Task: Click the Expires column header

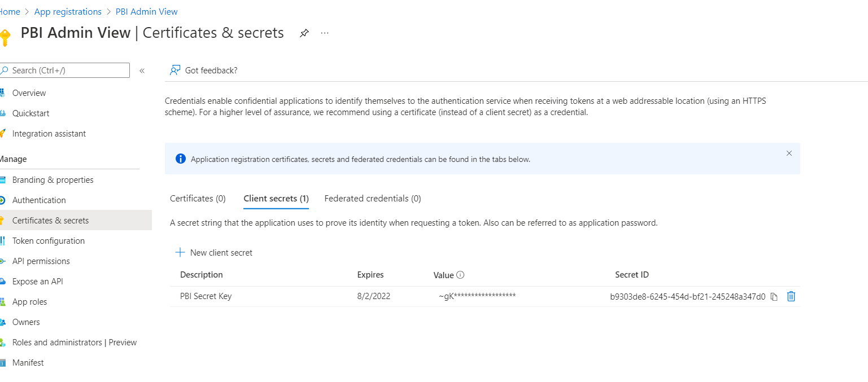Action: 370,275
